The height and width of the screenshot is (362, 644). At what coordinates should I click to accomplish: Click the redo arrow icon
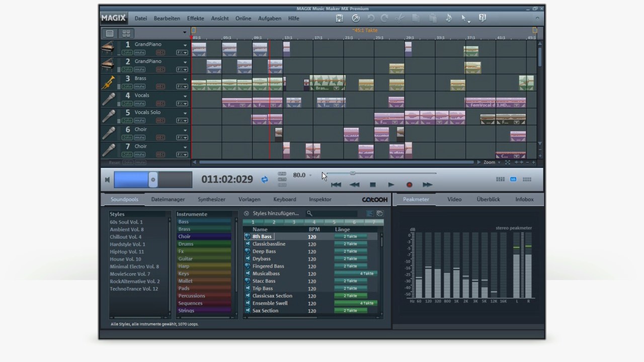(x=384, y=18)
